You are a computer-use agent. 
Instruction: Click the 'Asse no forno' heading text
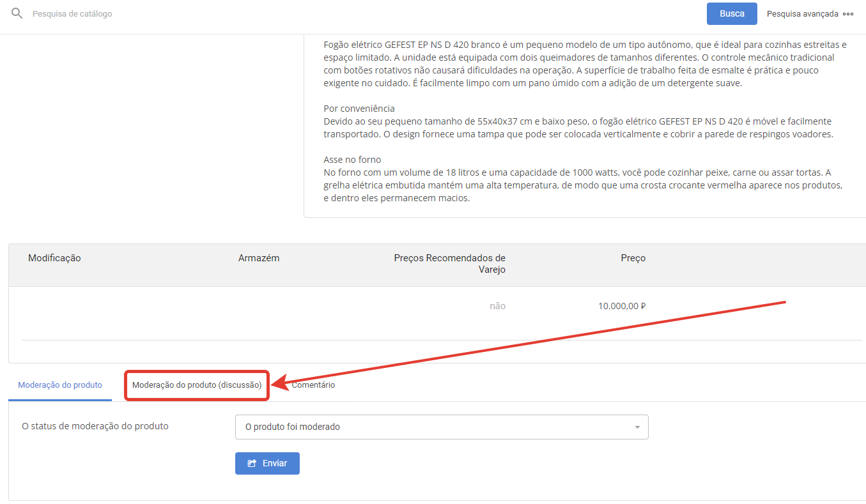(352, 160)
